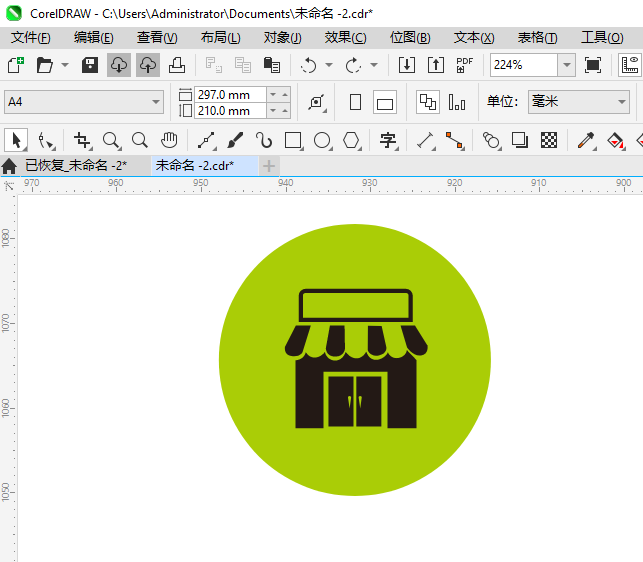The height and width of the screenshot is (562, 643).
Task: Expand the A4 page size dropdown
Action: pos(155,102)
